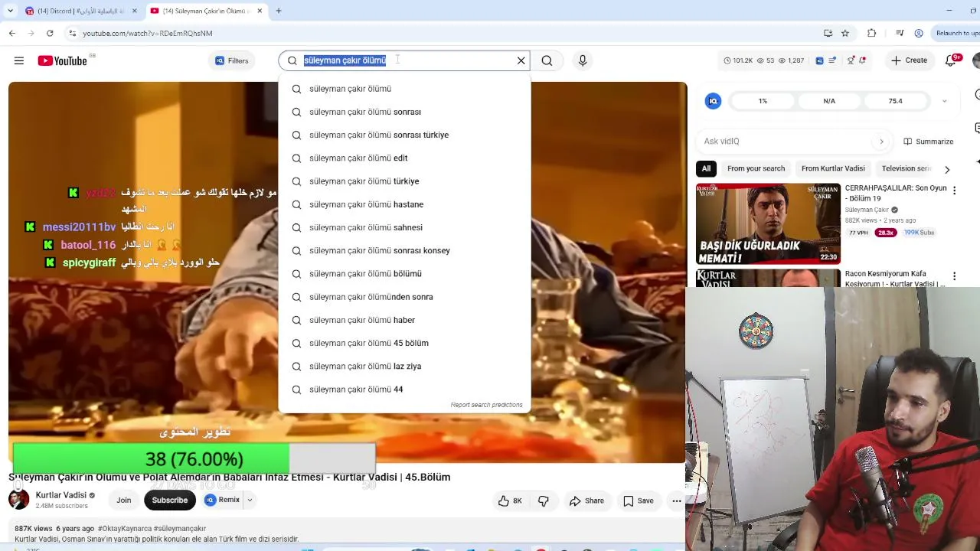Start voice search with the microphone
980x551 pixels.
coord(583,60)
